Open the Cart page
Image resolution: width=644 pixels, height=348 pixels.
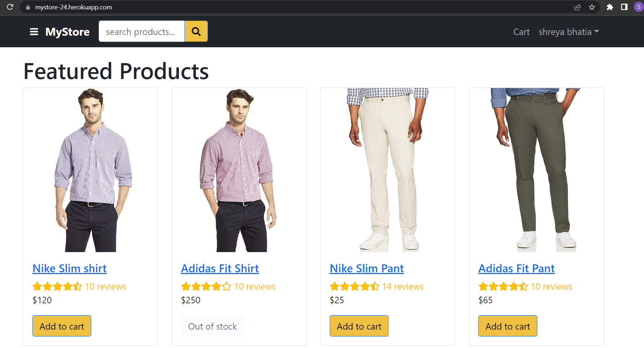click(521, 32)
